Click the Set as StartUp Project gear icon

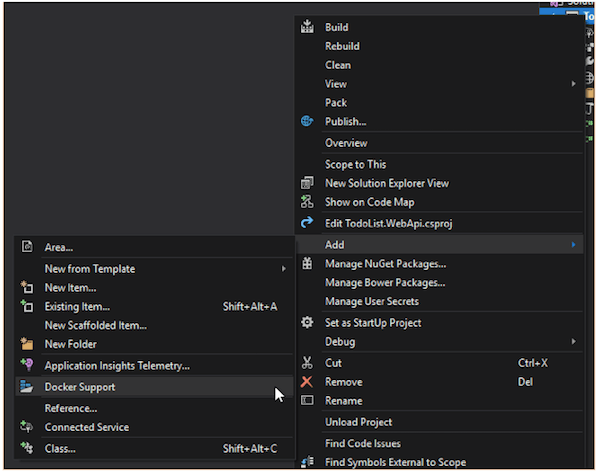click(x=307, y=323)
